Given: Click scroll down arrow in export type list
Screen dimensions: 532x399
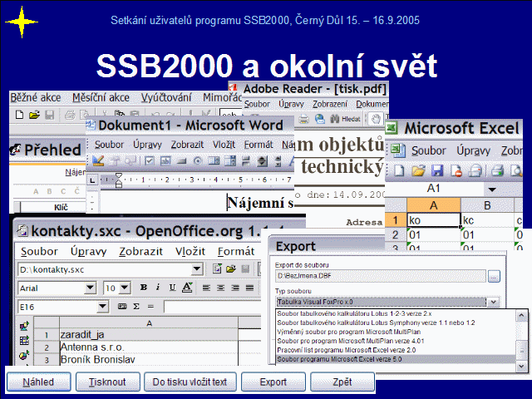Looking at the screenshot, I should (521, 366).
